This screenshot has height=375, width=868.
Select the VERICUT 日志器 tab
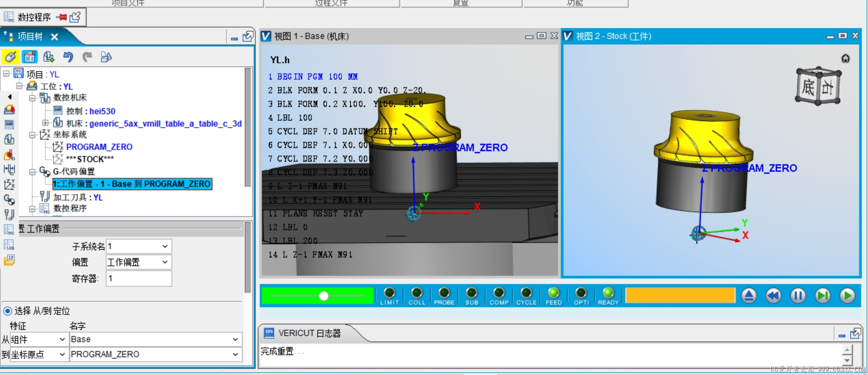point(303,333)
